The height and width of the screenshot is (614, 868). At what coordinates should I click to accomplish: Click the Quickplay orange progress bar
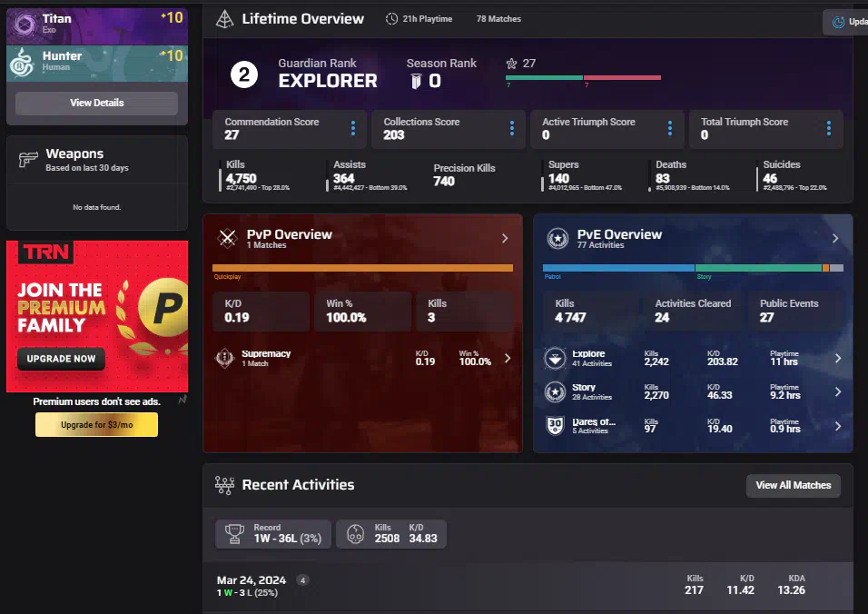[x=362, y=268]
